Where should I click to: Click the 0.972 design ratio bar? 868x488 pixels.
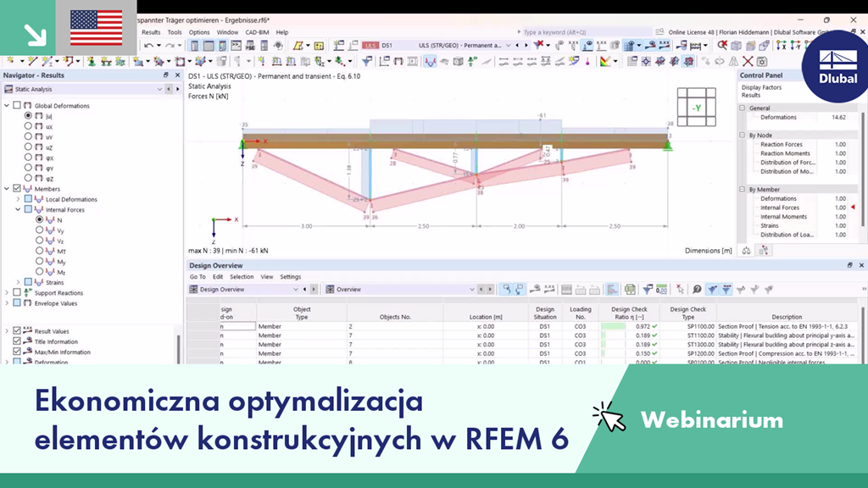coord(614,326)
